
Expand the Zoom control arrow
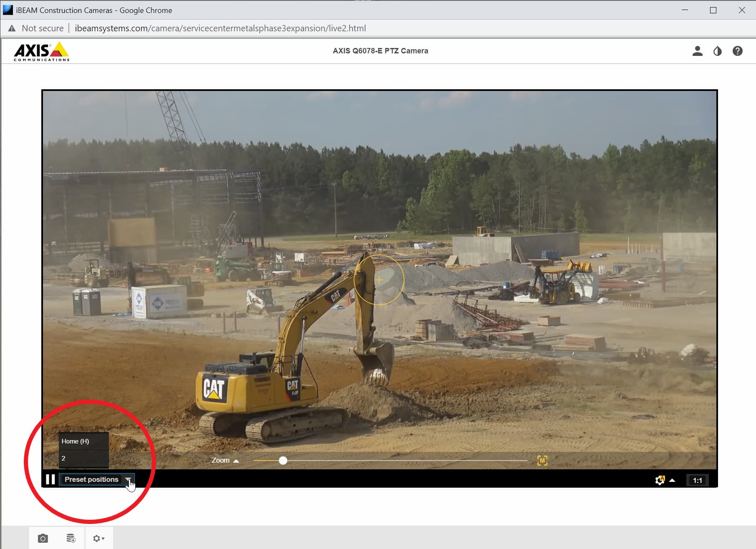(236, 461)
